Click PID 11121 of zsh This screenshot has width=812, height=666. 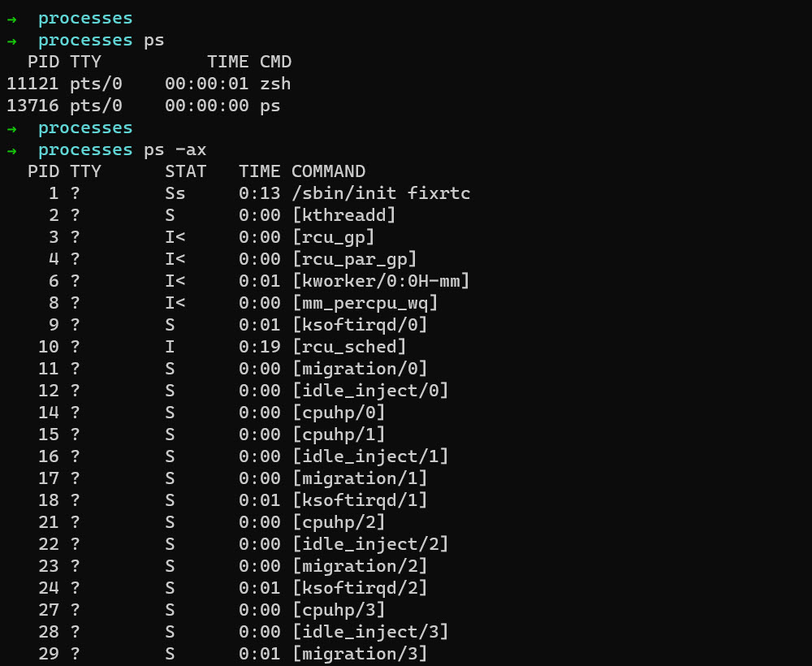click(32, 84)
